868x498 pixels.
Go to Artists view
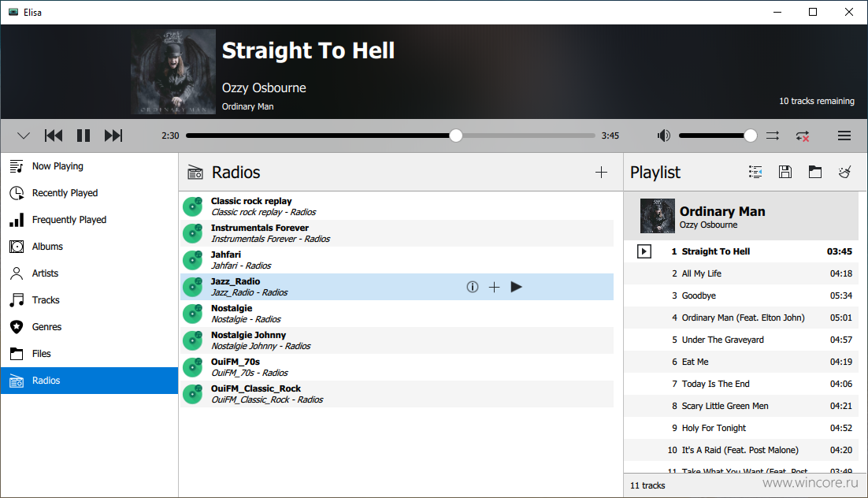click(x=89, y=273)
